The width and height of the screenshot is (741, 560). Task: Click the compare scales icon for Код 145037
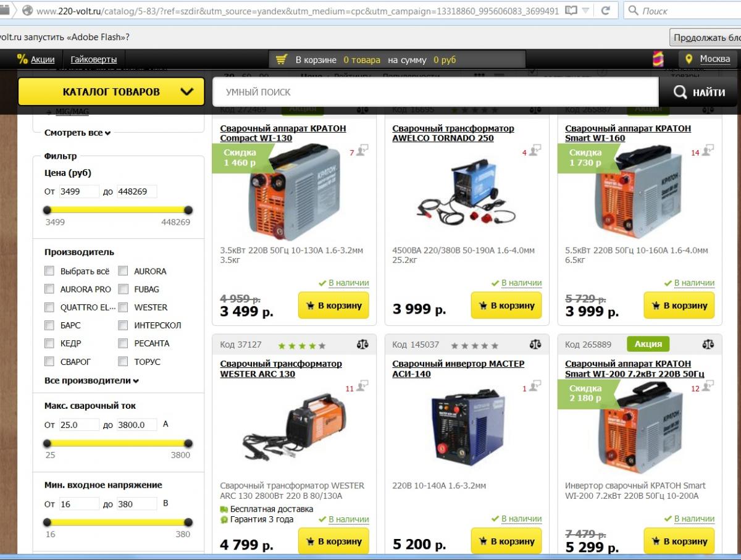pyautogui.click(x=535, y=345)
